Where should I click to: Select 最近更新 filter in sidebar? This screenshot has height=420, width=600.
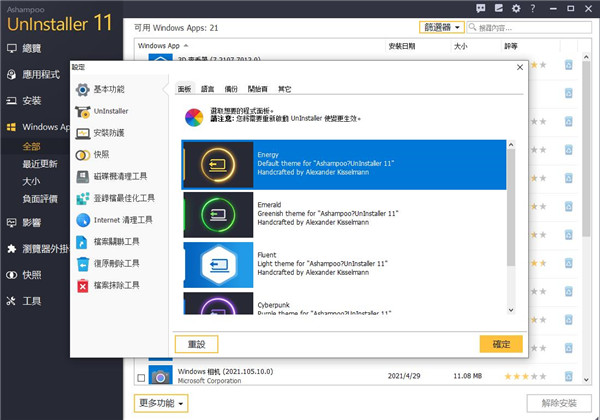coord(40,164)
